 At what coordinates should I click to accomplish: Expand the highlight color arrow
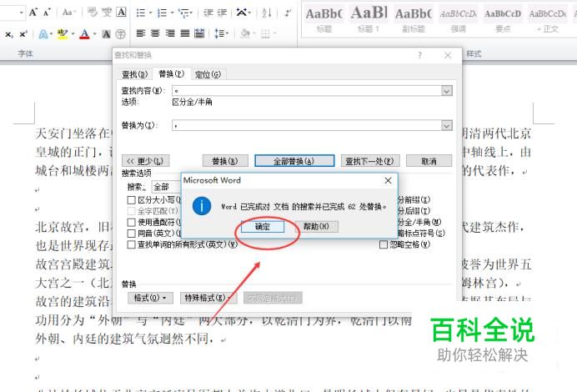pyautogui.click(x=73, y=34)
